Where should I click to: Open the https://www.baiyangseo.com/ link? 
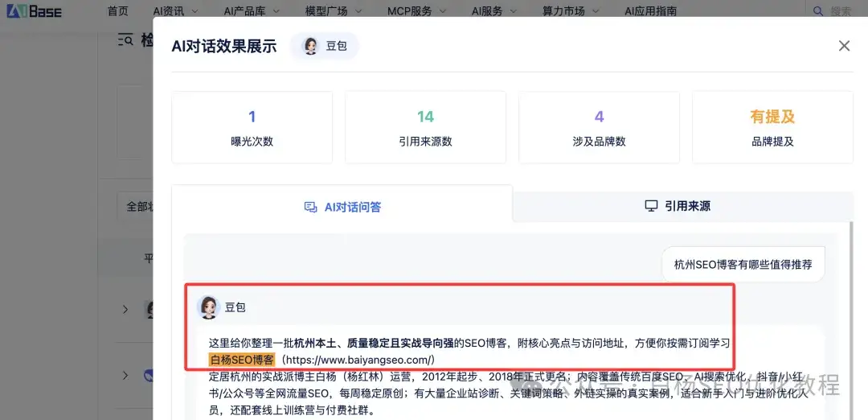[x=360, y=360]
